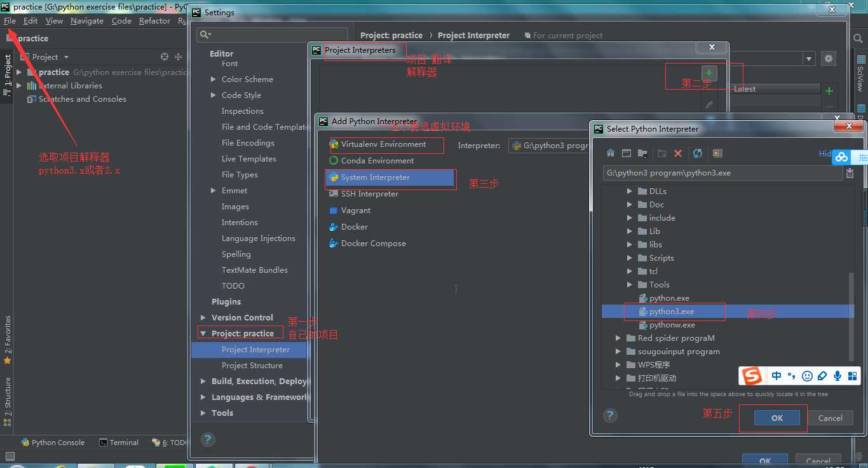The width and height of the screenshot is (868, 468).
Task: Expand the practice folder in Project tree
Action: (x=19, y=72)
